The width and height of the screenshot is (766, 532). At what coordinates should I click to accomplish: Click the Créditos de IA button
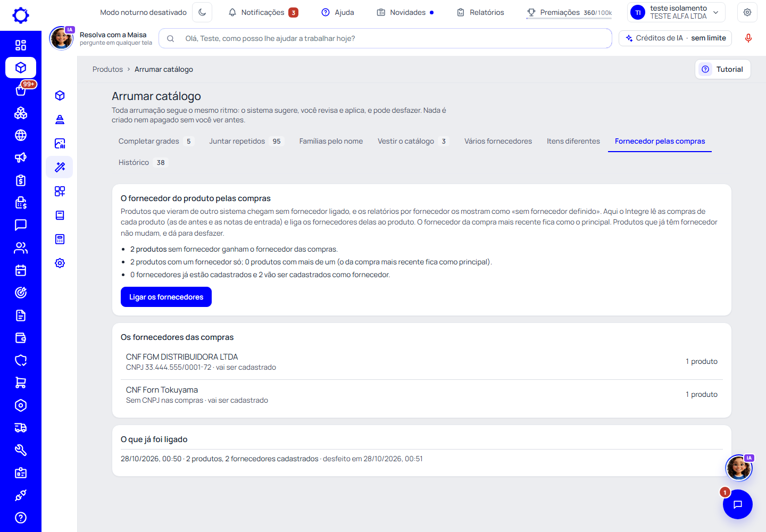676,38
